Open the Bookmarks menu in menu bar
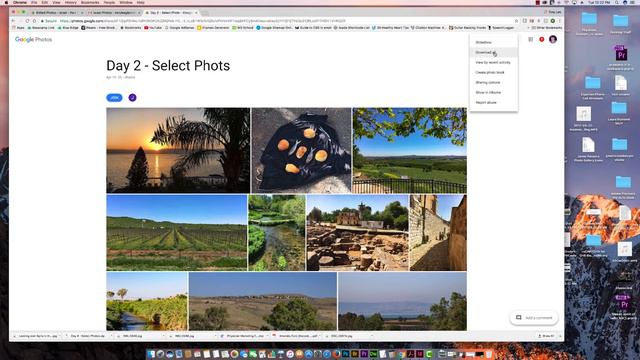This screenshot has height=360, width=640. click(x=90, y=2)
